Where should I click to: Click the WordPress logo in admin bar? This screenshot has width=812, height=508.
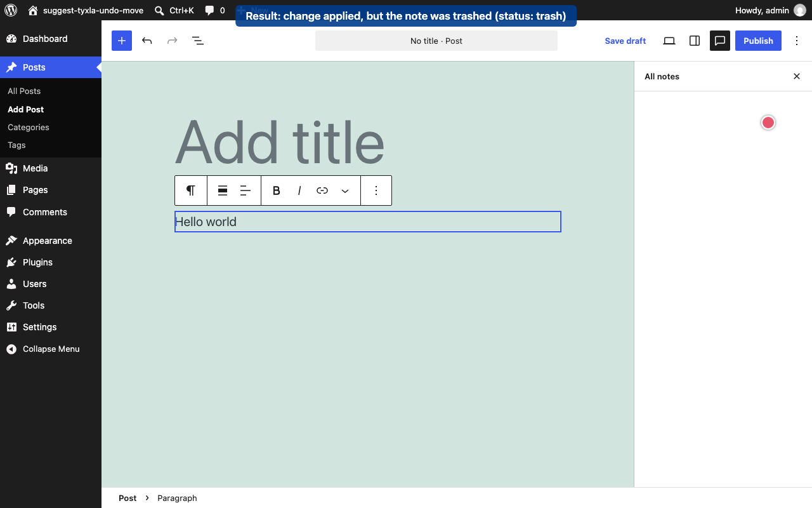11,10
